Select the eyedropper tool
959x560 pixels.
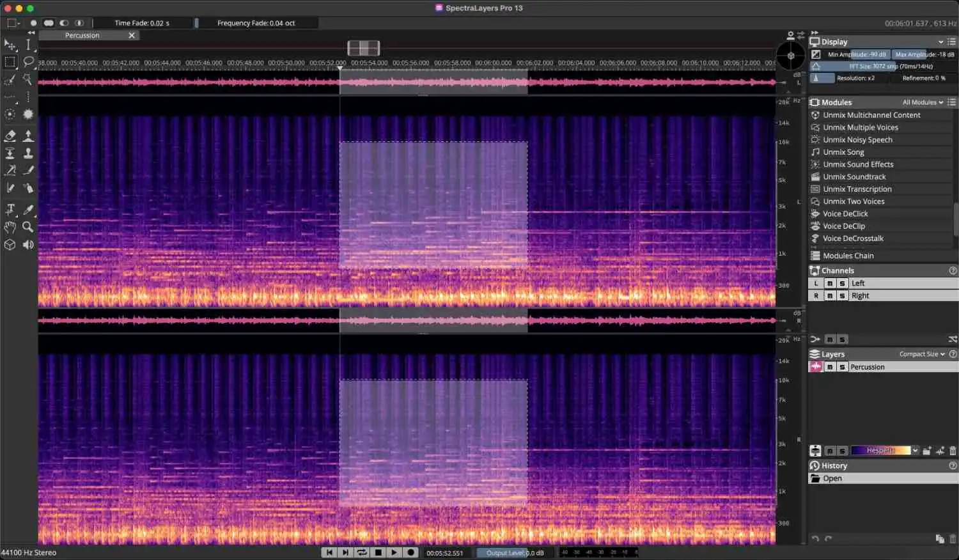tap(28, 210)
